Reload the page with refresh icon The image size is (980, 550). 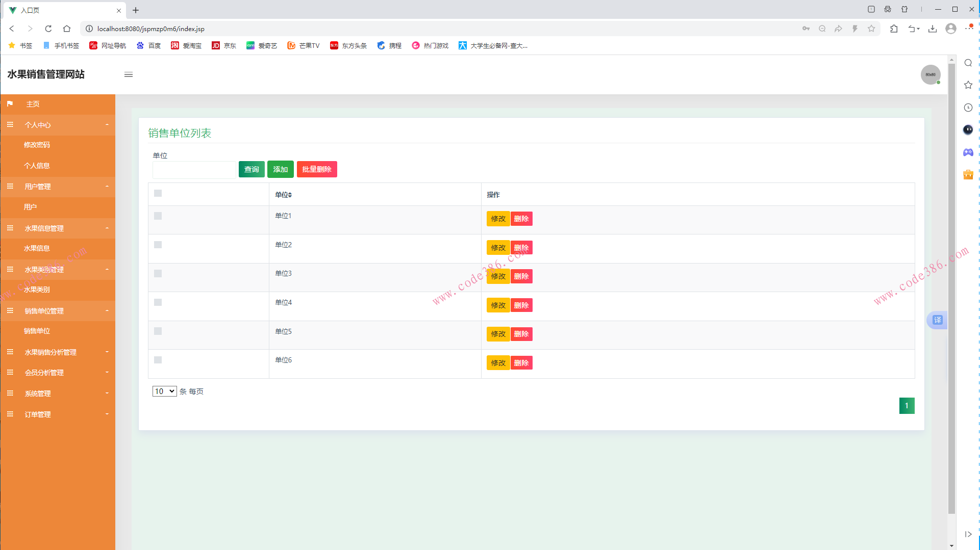[x=48, y=29]
